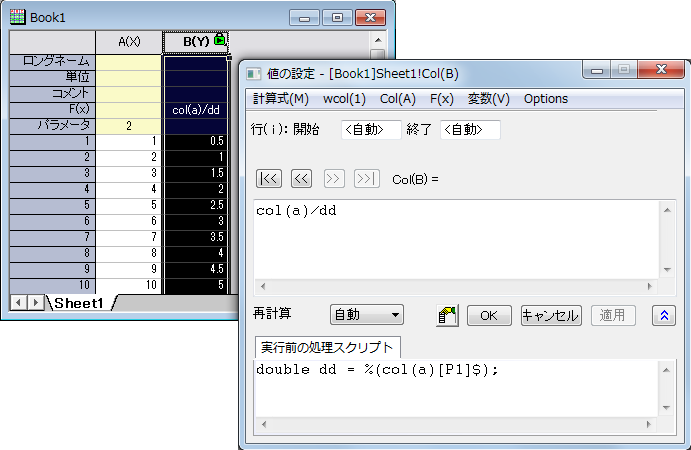Click script box scrollbar down arrow
The image size is (691, 450).
666,408
